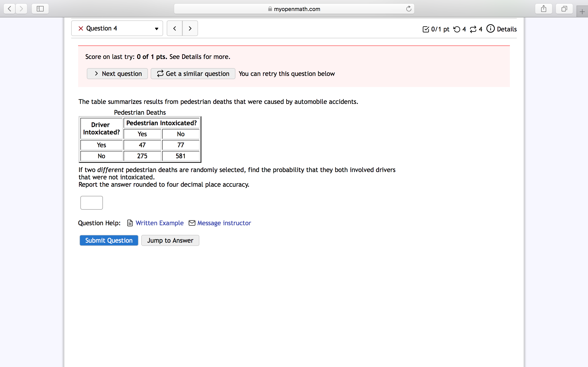The image size is (588, 367).
Task: Click the 0/1 pt score checkbox icon
Action: click(426, 29)
